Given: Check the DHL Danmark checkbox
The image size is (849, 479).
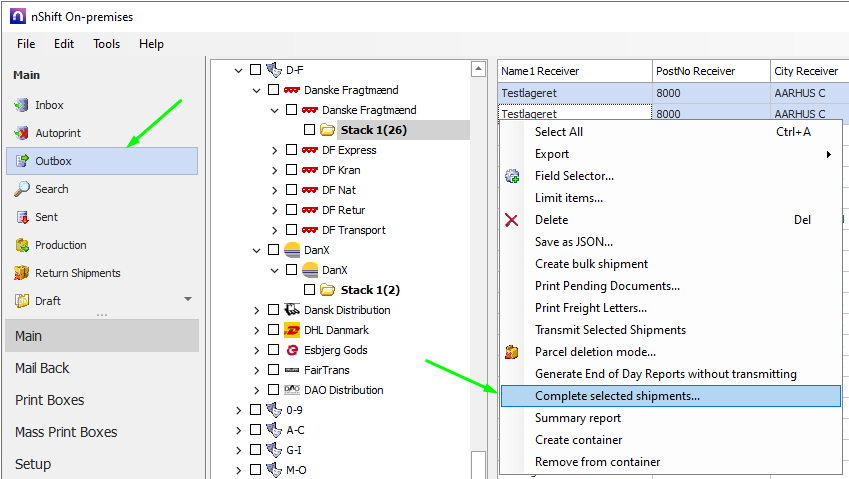Looking at the screenshot, I should click(273, 330).
